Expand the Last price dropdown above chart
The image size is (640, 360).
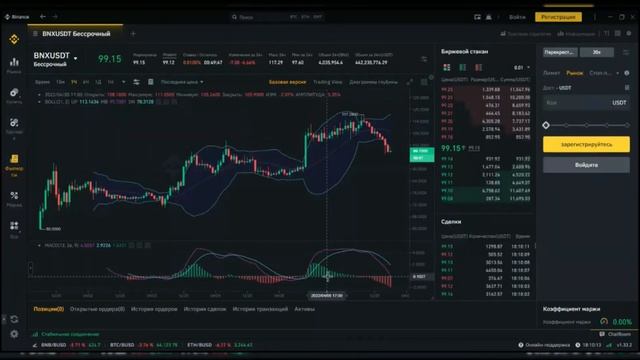point(182,82)
